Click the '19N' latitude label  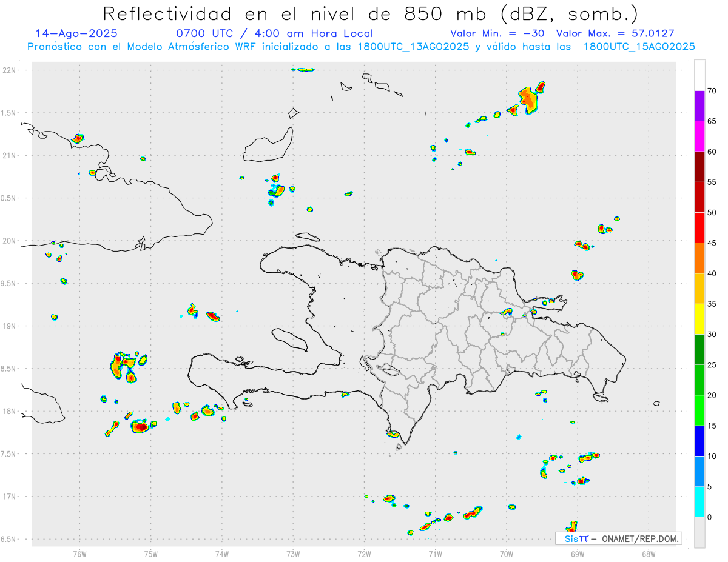(9, 326)
